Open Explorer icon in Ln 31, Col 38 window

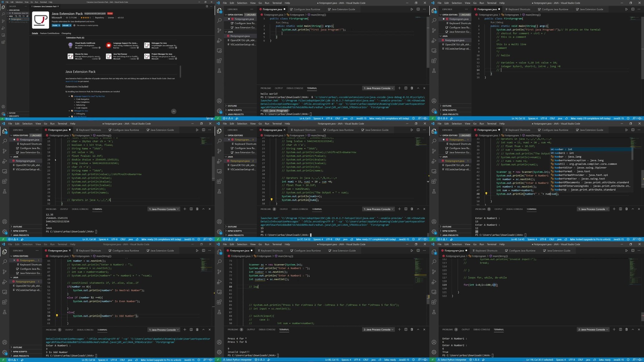point(5,131)
